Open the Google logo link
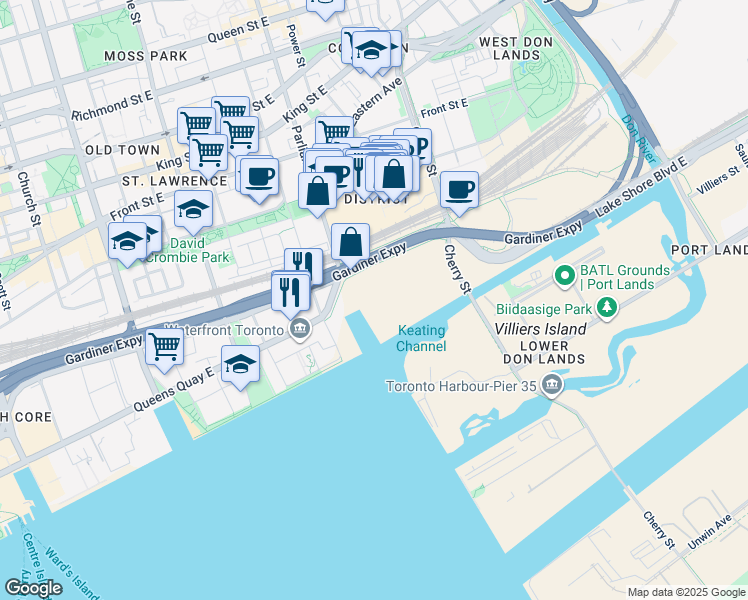 click(x=33, y=588)
